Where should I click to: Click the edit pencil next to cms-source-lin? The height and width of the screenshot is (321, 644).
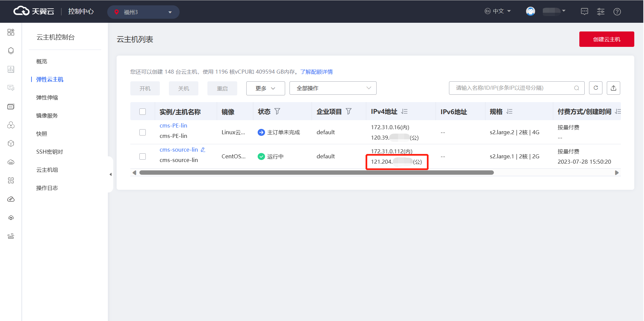203,150
